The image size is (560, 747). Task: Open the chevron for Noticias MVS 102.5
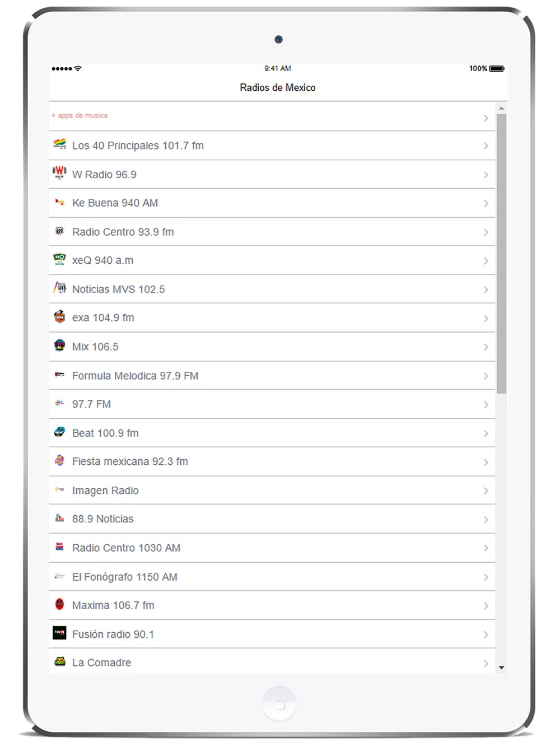coord(486,290)
